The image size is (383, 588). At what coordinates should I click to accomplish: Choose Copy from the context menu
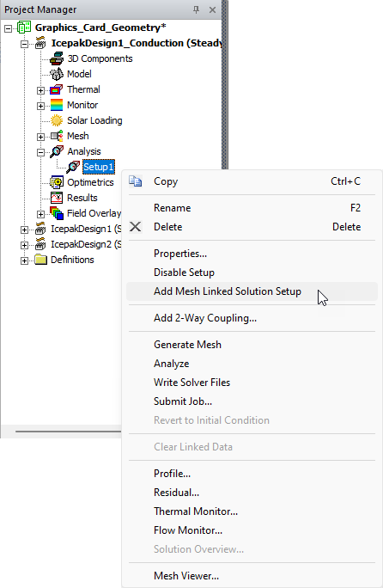[x=252, y=181]
